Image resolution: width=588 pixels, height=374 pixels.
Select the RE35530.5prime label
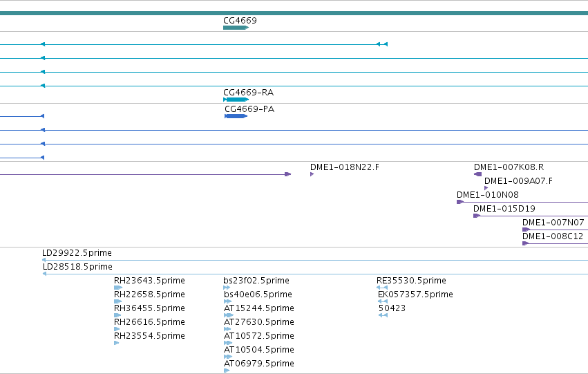(x=411, y=281)
